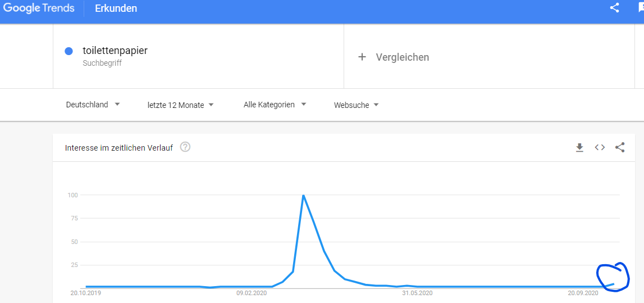The height and width of the screenshot is (303, 644).
Task: Click the plus icon beside Vergleichen
Action: point(362,57)
